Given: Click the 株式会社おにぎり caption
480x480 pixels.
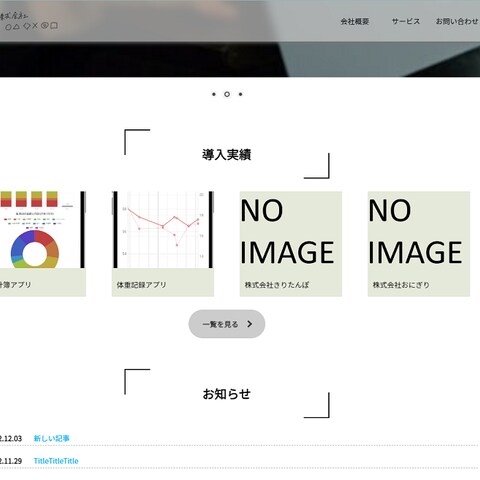Looking at the screenshot, I should click(x=401, y=285).
